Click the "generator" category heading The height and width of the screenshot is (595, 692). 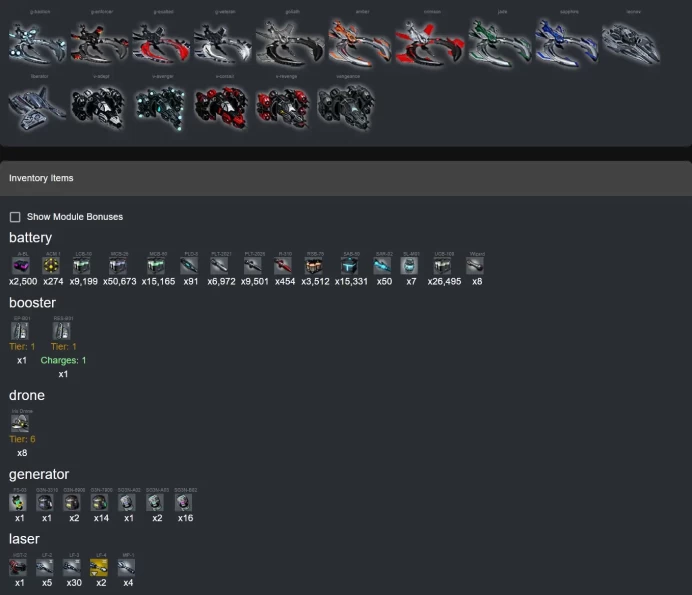point(39,474)
